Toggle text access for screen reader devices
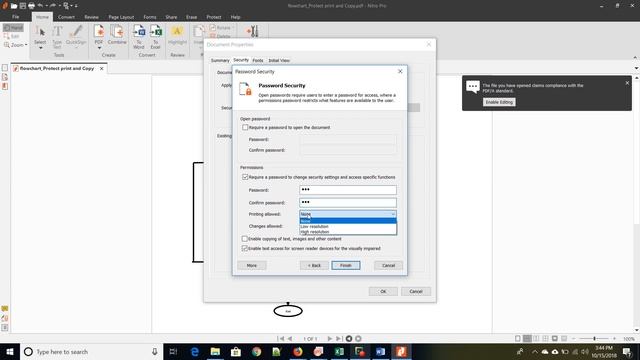Viewport: 640px width, 360px height. [245, 248]
